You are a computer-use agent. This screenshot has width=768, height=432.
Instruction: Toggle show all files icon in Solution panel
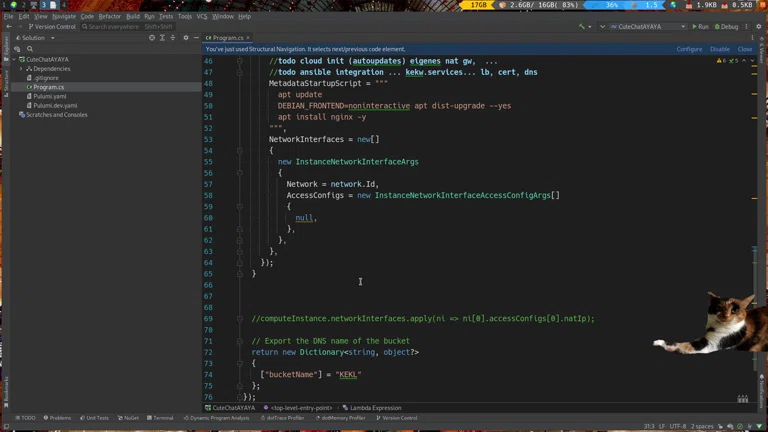tap(17, 49)
